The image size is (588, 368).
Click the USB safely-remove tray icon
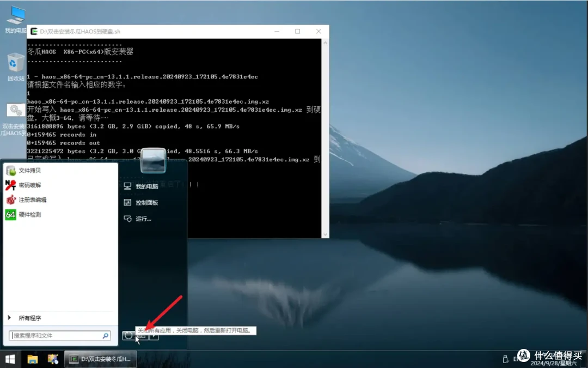point(505,359)
